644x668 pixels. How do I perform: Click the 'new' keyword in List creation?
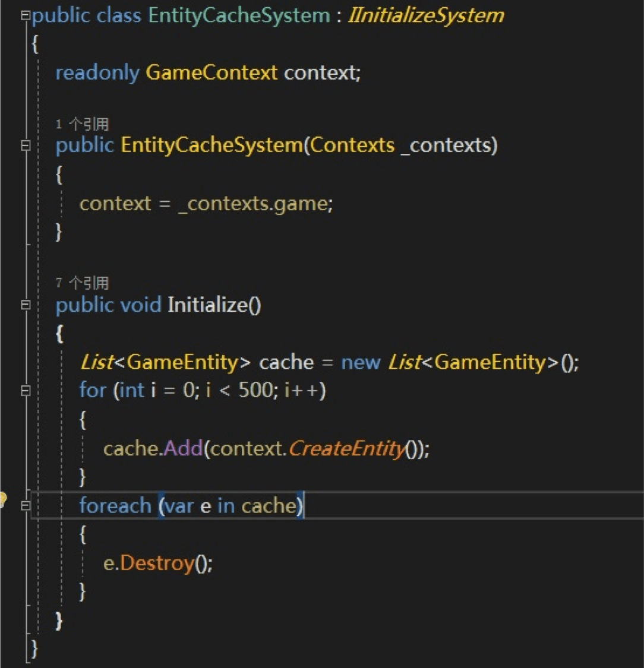click(361, 363)
